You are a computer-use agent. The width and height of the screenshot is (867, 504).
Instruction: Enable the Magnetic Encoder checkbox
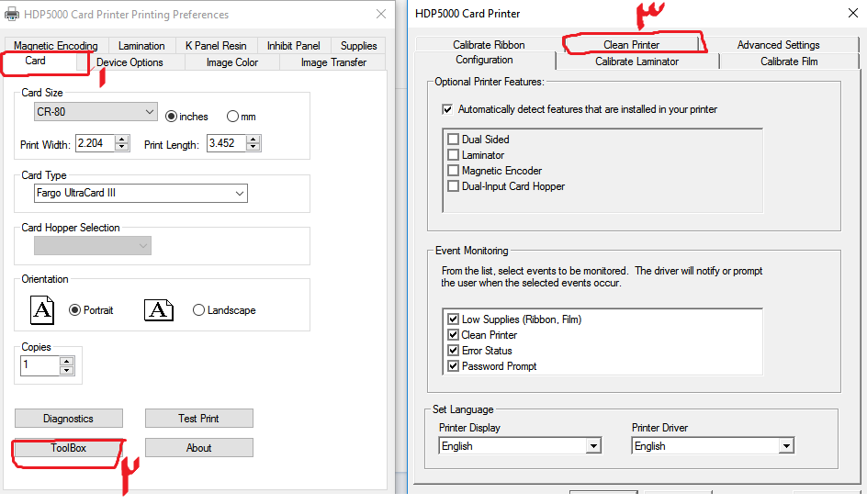click(x=454, y=170)
